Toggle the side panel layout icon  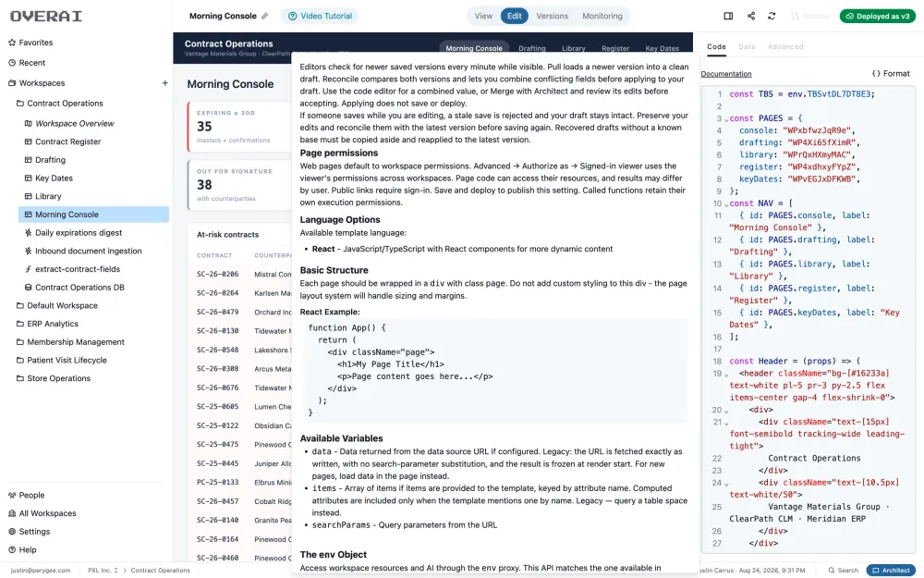click(728, 16)
